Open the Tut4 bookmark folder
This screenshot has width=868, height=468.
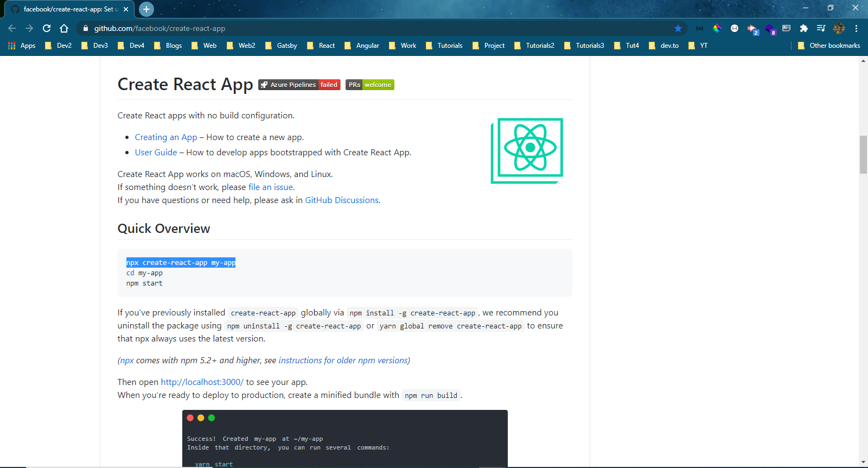tap(627, 46)
